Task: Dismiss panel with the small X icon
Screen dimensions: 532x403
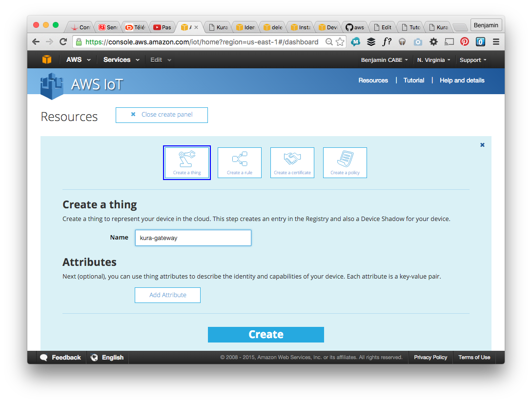Action: click(482, 145)
